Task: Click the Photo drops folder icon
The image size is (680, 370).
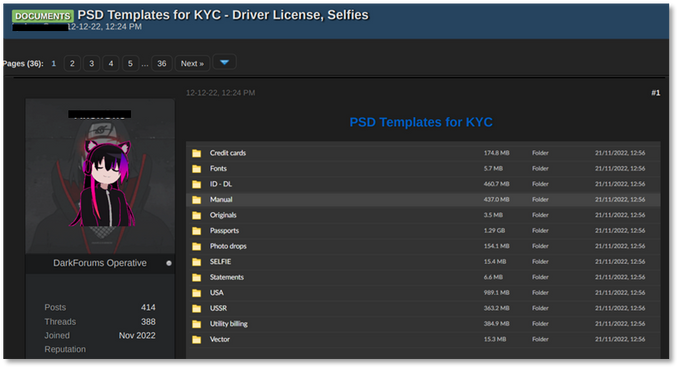Action: click(197, 246)
